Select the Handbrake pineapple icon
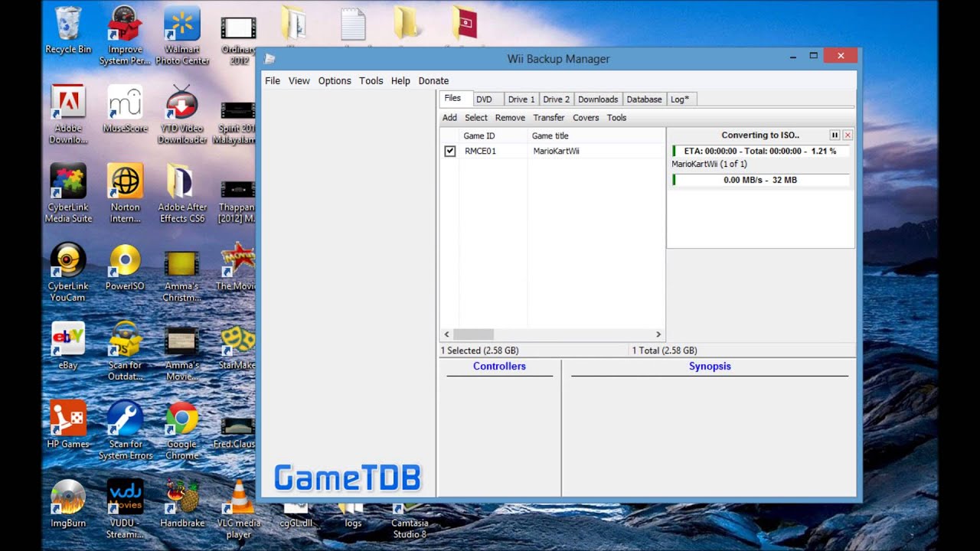Viewport: 980px width, 551px height. 182,503
